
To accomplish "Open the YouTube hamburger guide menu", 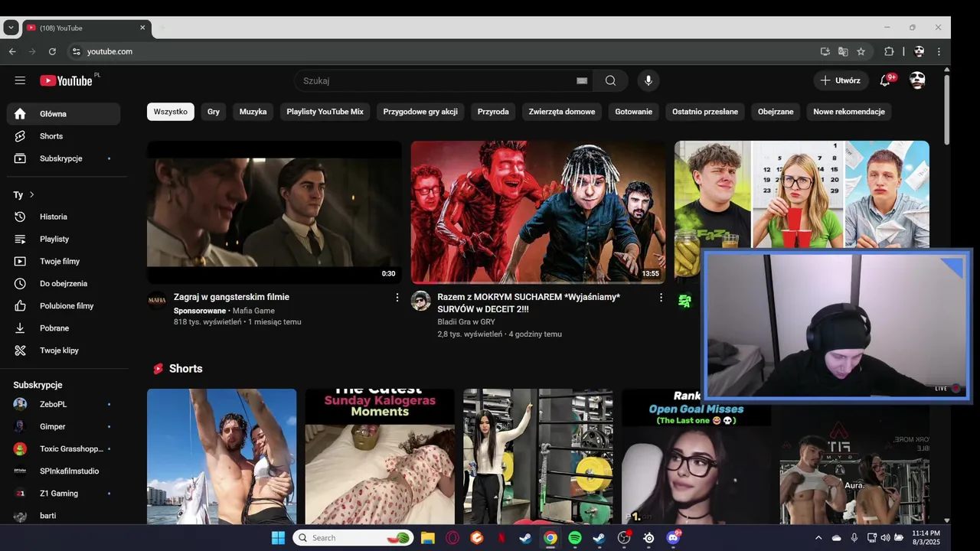I will pos(20,80).
